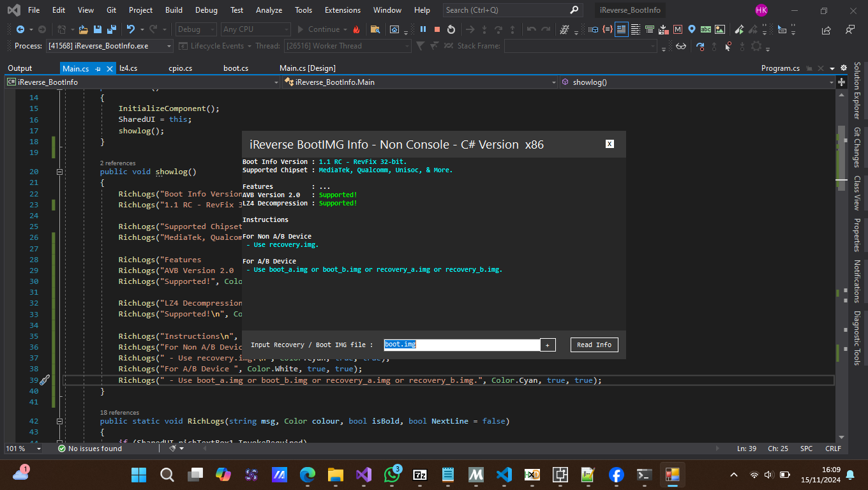Image resolution: width=868 pixels, height=490 pixels.
Task: Open the 101 % zoom level dropdown
Action: pyautogui.click(x=24, y=449)
